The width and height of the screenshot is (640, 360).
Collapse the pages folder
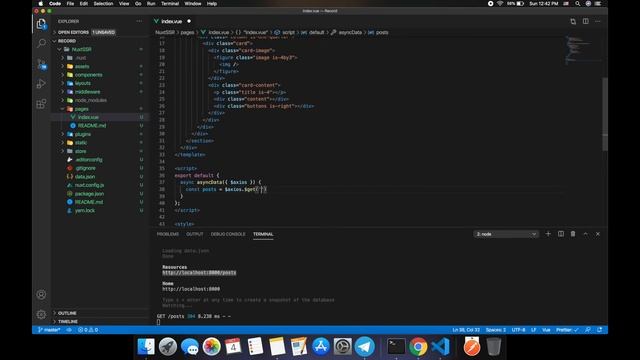pos(81,109)
